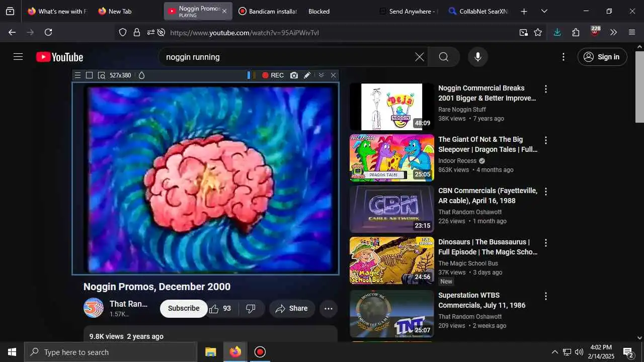This screenshot has height=362, width=644.
Task: Open options for Superstation WTBS video
Action: coord(545,296)
